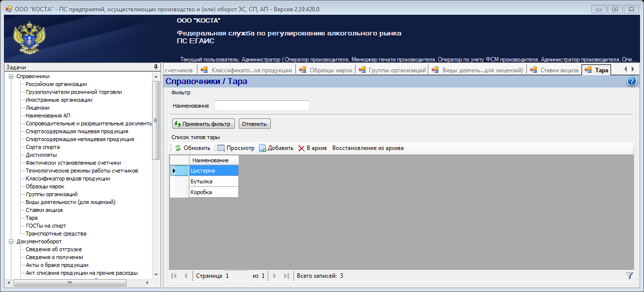
Task: Open Сорта спирта tree item
Action: click(43, 147)
